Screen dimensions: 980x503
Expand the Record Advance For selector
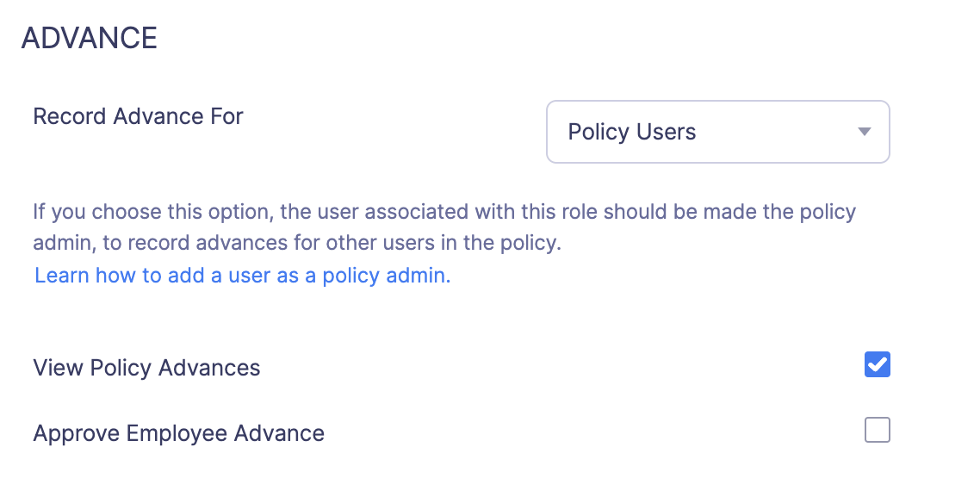pos(717,132)
